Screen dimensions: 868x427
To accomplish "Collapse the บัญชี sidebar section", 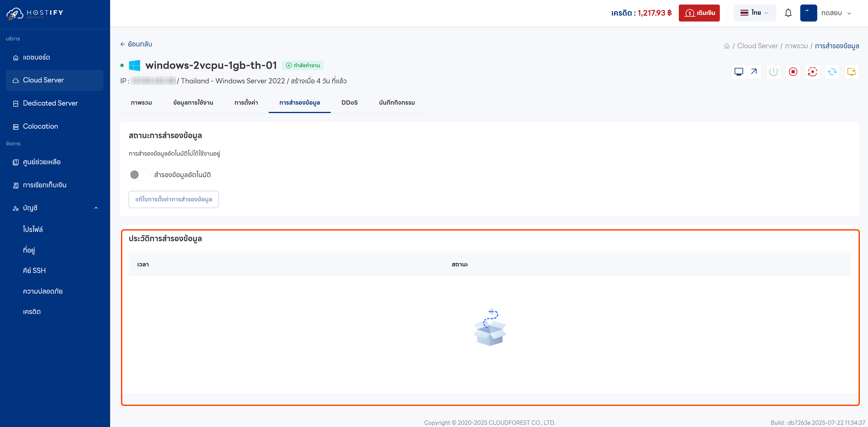I will click(x=55, y=208).
